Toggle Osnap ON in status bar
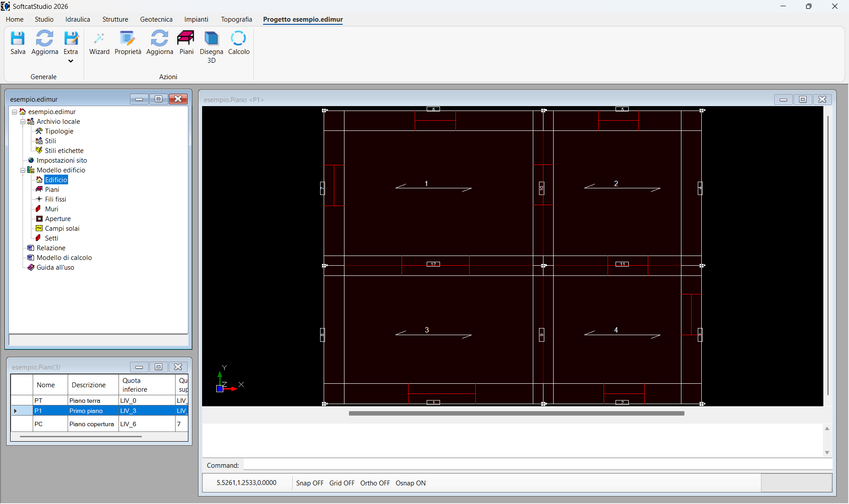The width and height of the screenshot is (849, 504). coord(410,483)
